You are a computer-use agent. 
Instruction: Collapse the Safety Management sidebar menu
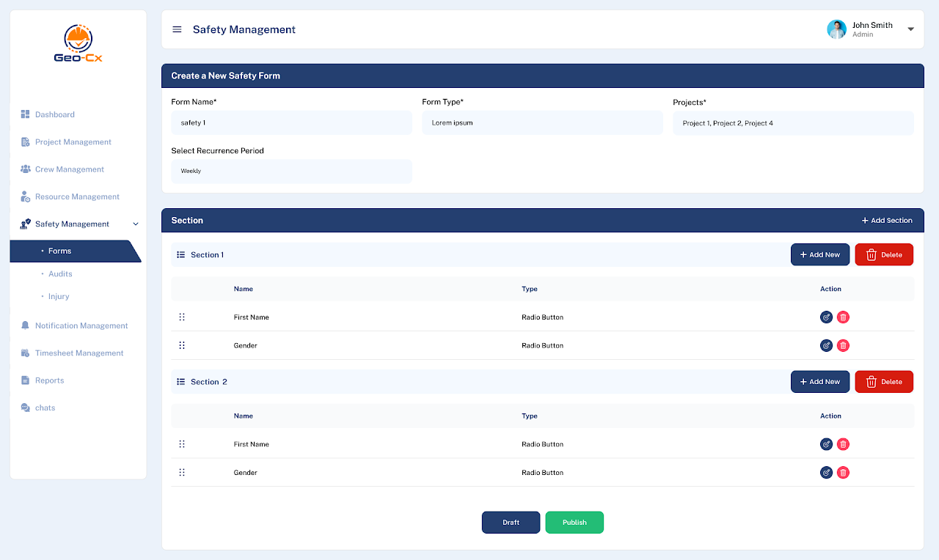136,224
